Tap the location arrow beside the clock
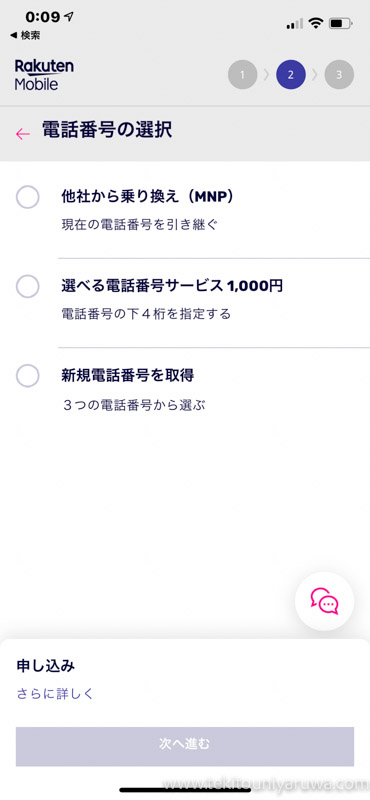This screenshot has width=370, height=800. click(x=69, y=16)
